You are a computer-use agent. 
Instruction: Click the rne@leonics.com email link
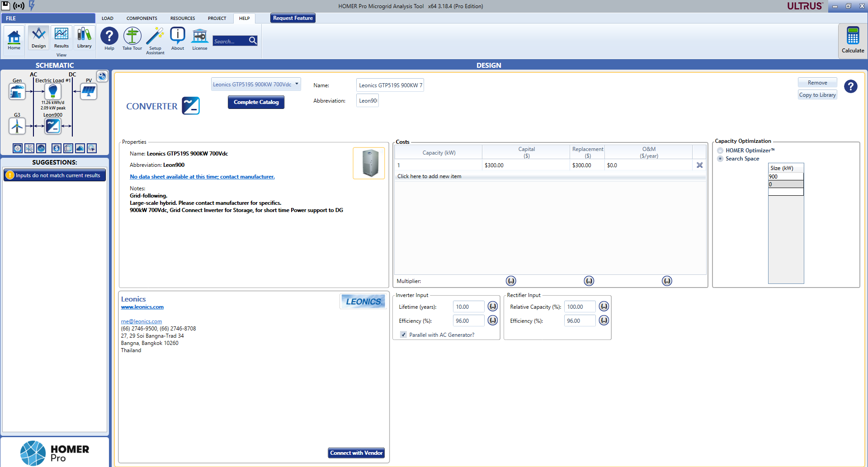[141, 321]
